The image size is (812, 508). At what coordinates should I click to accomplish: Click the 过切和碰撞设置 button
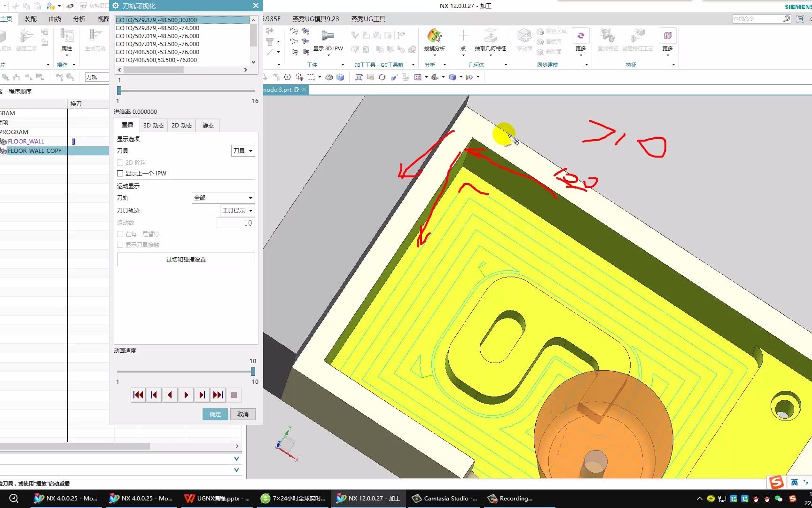pos(186,260)
